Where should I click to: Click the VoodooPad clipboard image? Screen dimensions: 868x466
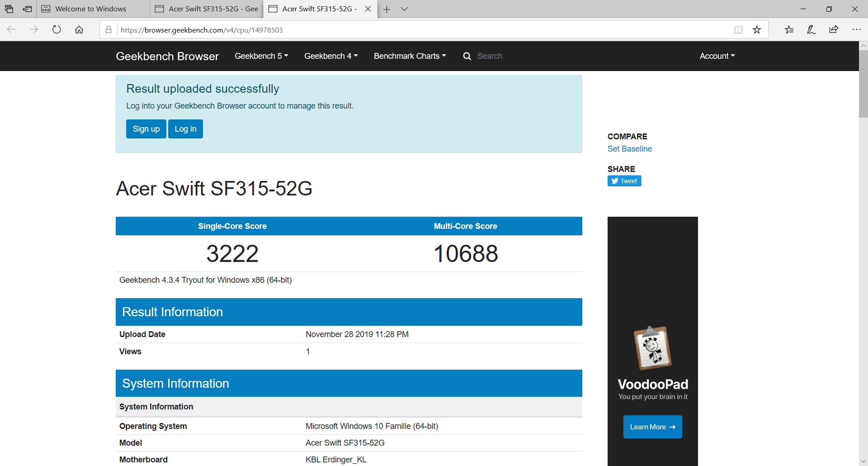click(652, 348)
